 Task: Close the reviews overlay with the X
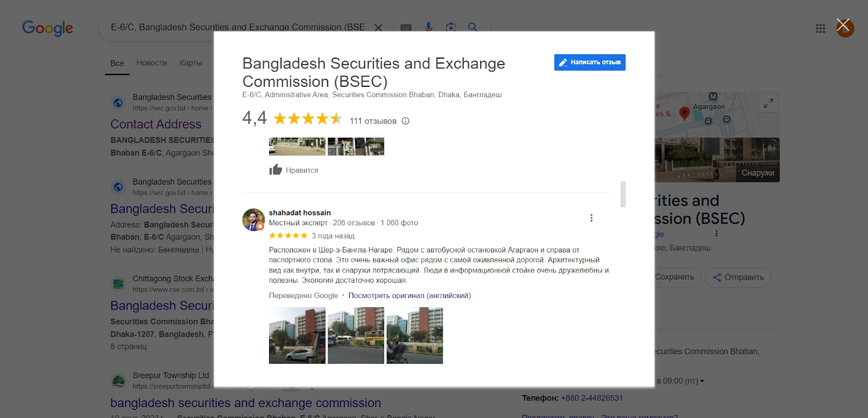[843, 25]
